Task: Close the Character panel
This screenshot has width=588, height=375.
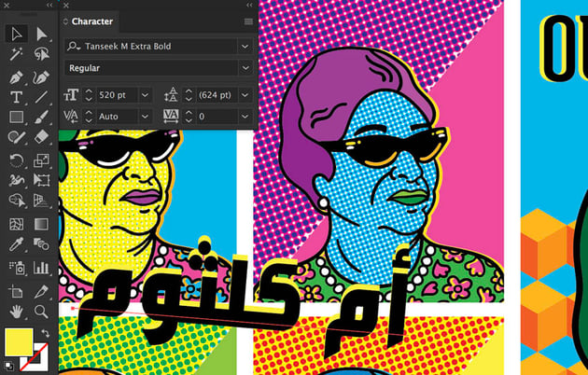Action: point(66,6)
